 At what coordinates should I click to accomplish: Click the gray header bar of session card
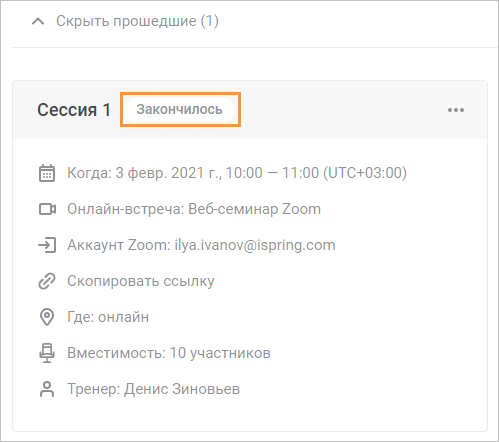click(x=250, y=110)
